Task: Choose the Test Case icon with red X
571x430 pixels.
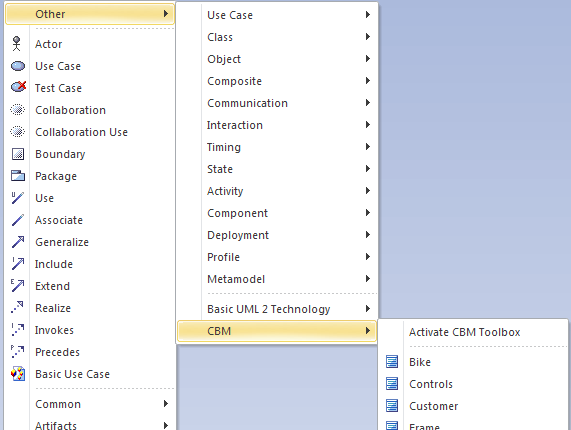Action: point(18,87)
